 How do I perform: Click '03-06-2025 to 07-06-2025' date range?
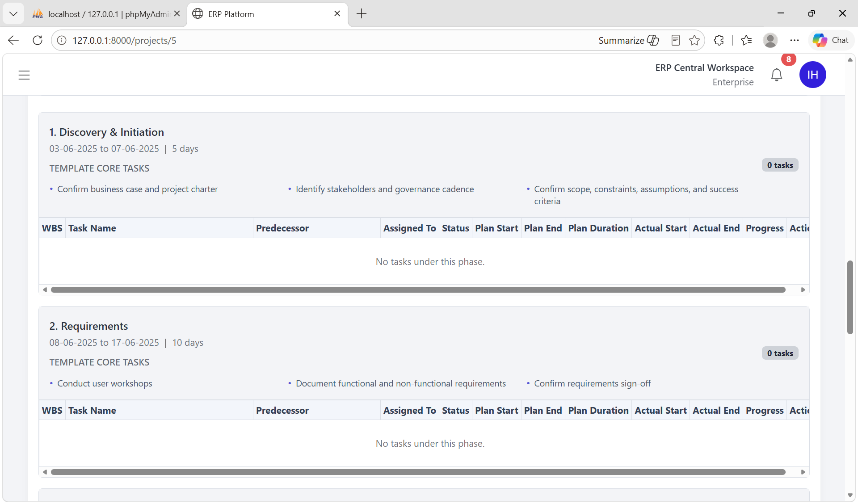coord(104,149)
